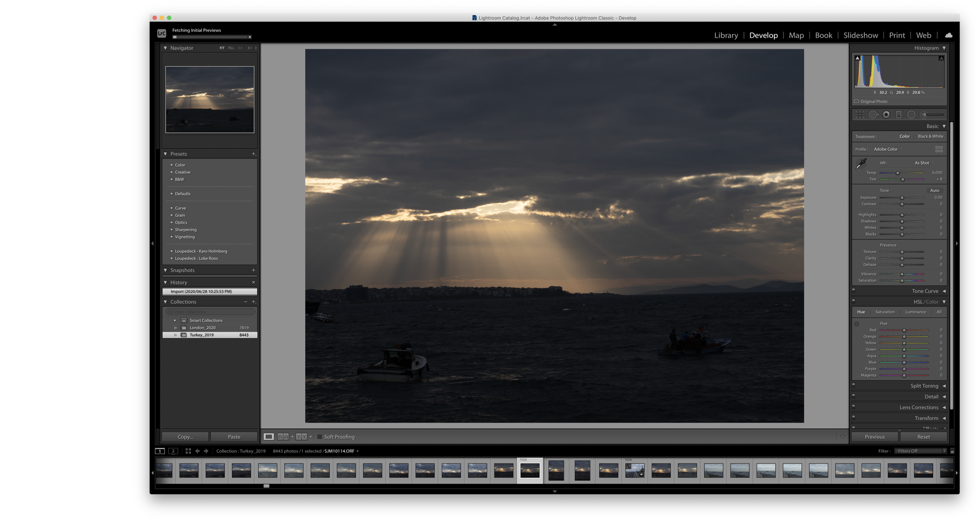Switch to the Slideshow module

860,35
